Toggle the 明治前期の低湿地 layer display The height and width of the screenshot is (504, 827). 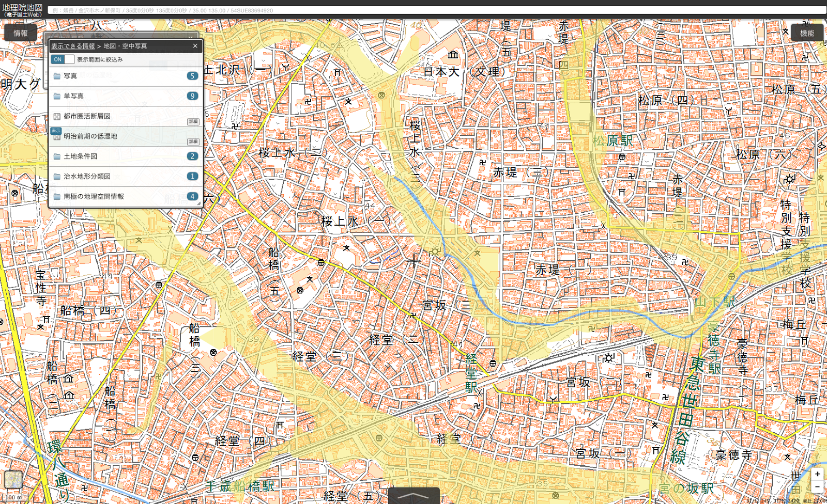90,136
